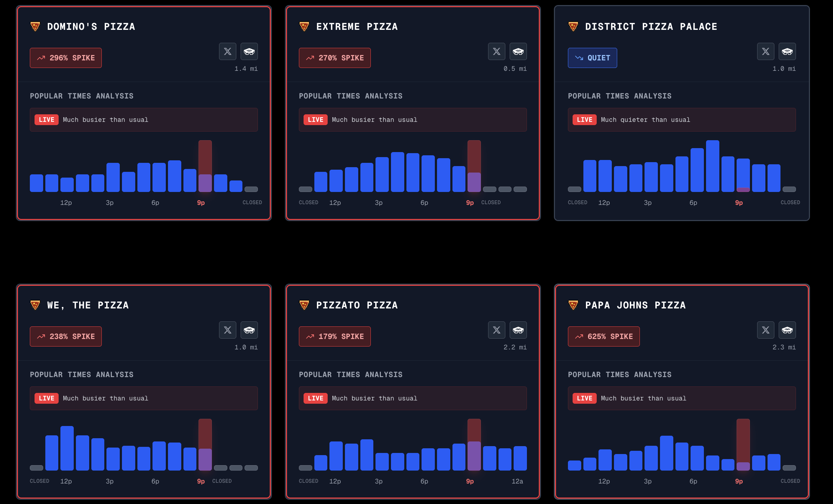The image size is (833, 504).
Task: Click the Extreme Pizza title
Action: [x=357, y=27]
